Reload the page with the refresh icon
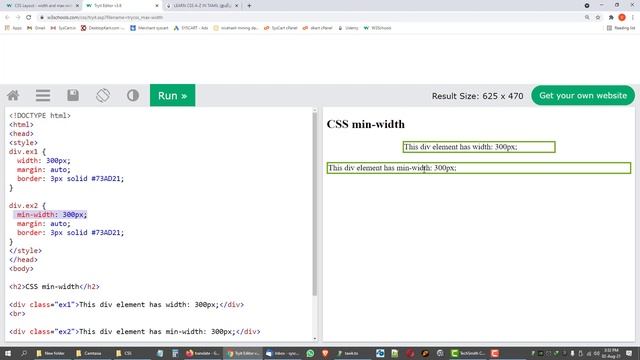This screenshot has height=360, width=640. 29,18
